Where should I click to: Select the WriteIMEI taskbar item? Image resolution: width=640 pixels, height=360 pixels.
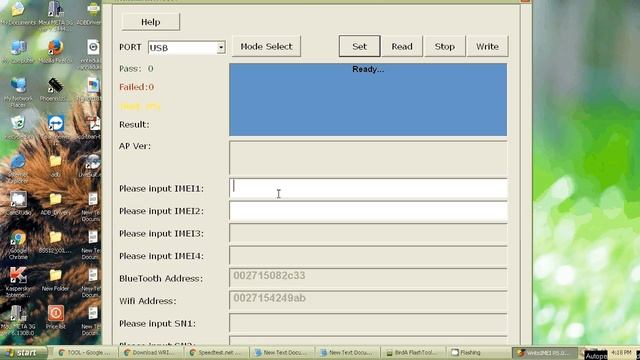click(545, 353)
